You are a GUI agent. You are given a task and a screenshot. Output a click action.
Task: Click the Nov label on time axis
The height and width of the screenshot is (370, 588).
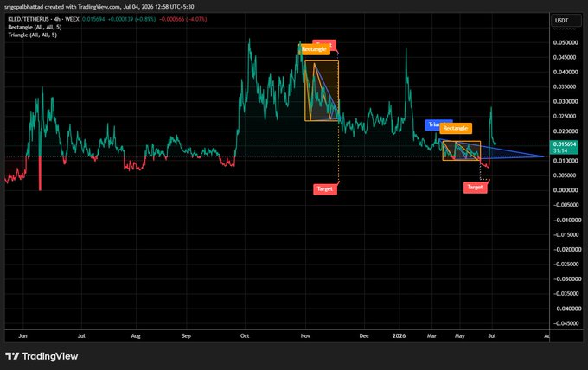tap(305, 336)
